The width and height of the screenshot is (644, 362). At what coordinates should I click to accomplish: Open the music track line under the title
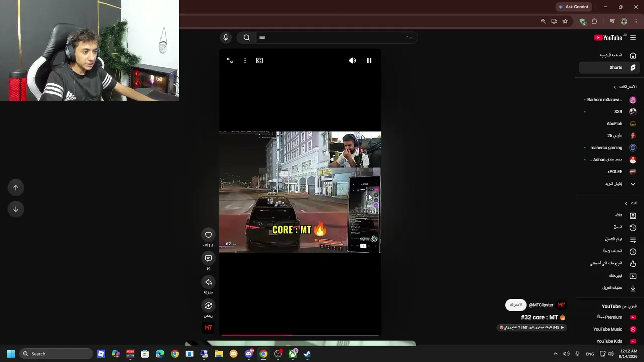[x=532, y=328]
